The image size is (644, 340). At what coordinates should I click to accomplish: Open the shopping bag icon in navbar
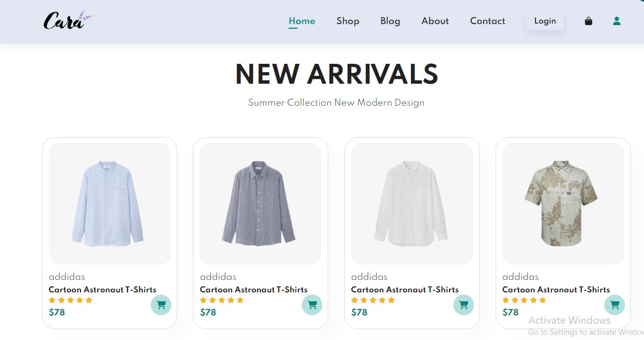589,21
